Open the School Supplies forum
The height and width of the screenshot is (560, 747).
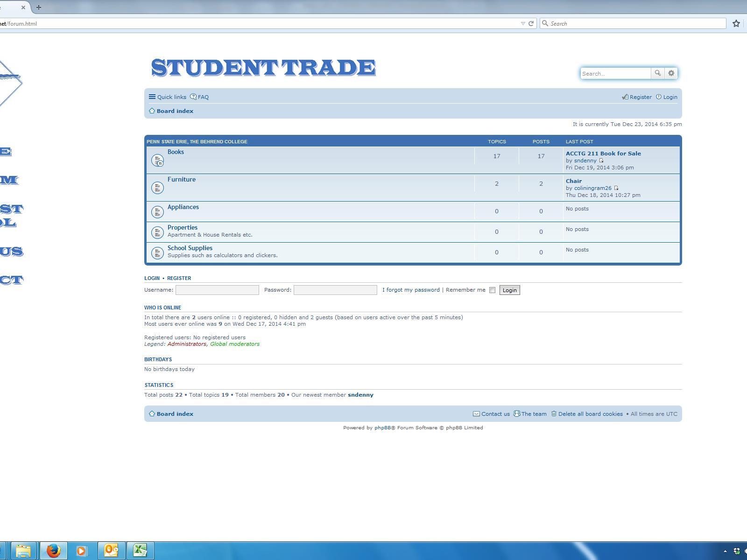(x=190, y=248)
